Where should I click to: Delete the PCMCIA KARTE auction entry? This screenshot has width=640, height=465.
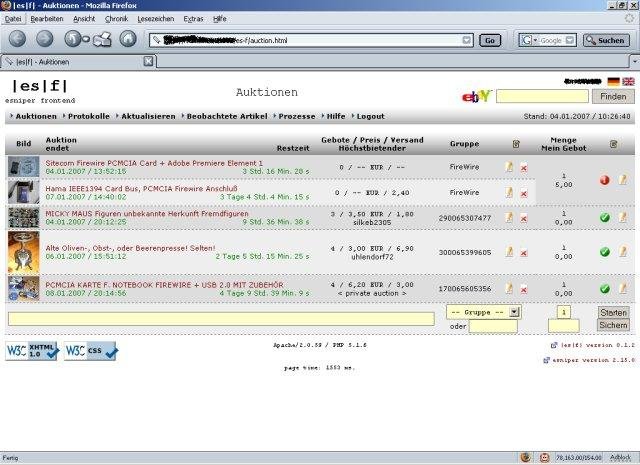coord(524,290)
